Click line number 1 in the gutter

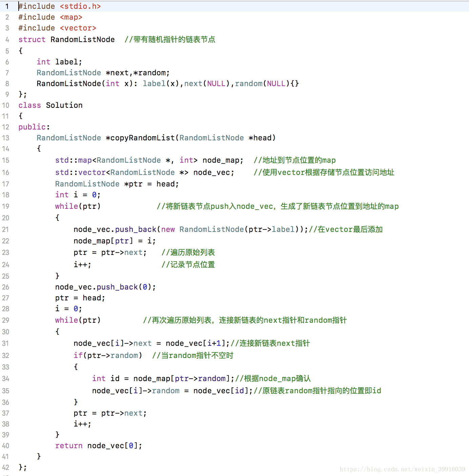pyautogui.click(x=7, y=6)
